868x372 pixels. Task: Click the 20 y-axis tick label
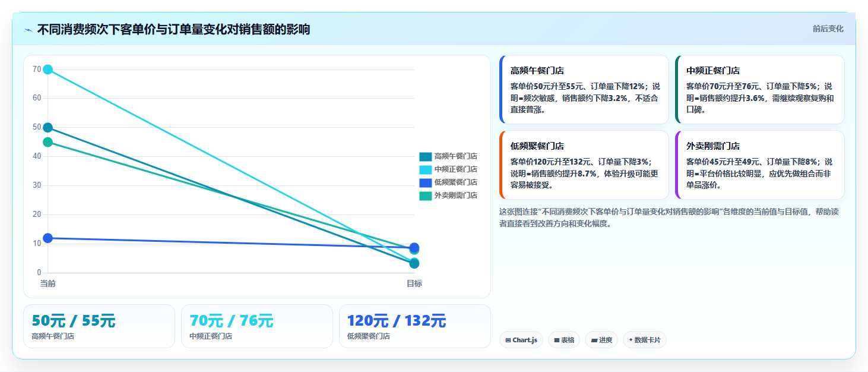(x=37, y=215)
